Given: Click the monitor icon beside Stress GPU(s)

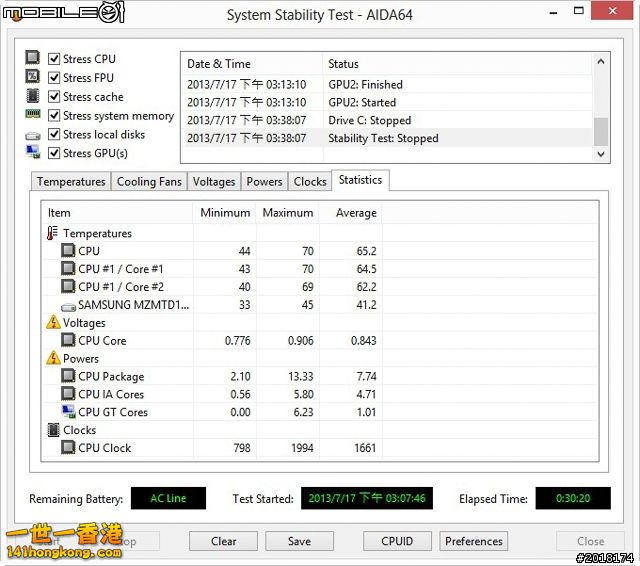Looking at the screenshot, I should tap(33, 152).
